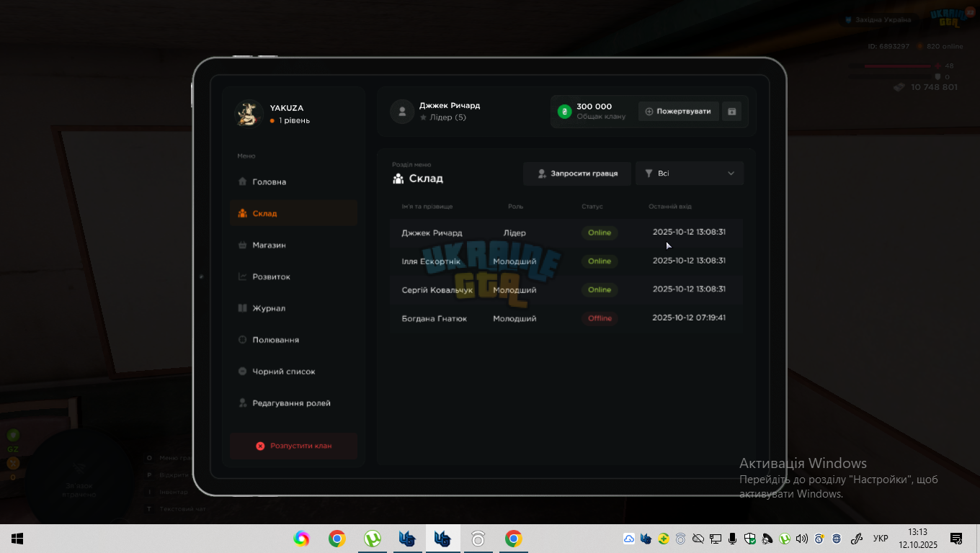Click the YAKUZA clan emblem avatar
The width and height of the screenshot is (980, 553).
[249, 113]
